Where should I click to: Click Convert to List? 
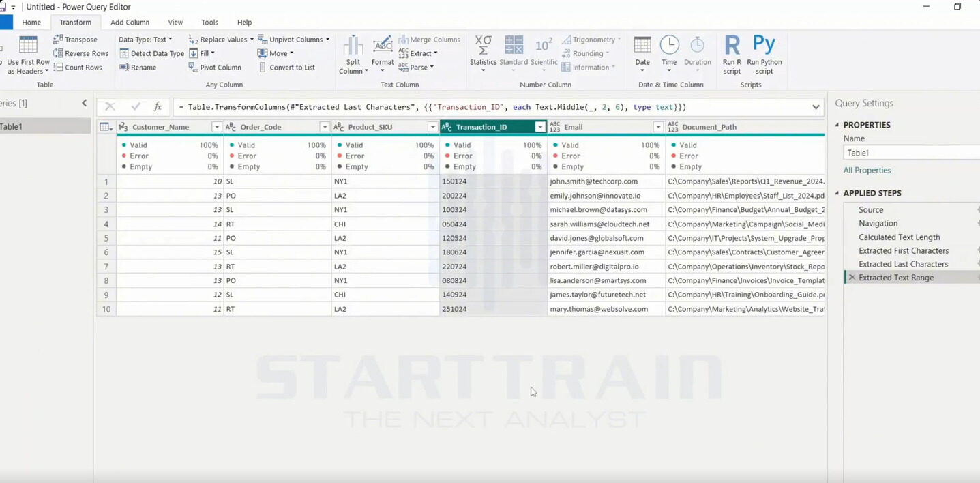click(286, 68)
